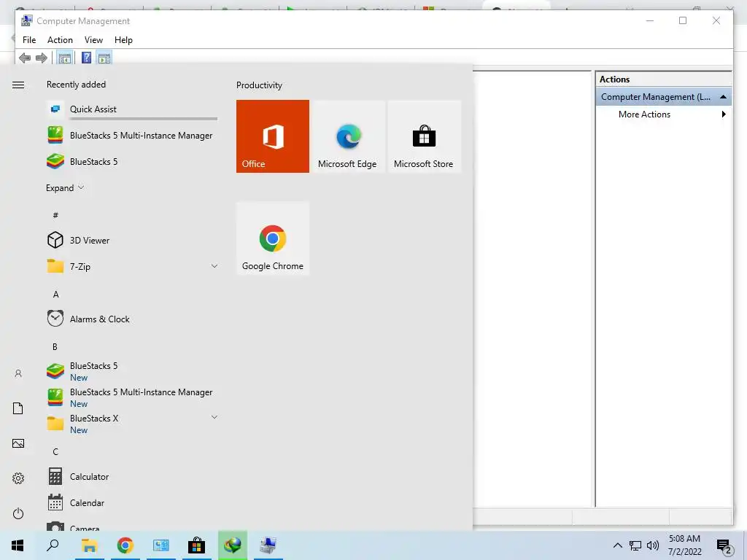The height and width of the screenshot is (560, 747).
Task: Open notification center icon
Action: 724,546
